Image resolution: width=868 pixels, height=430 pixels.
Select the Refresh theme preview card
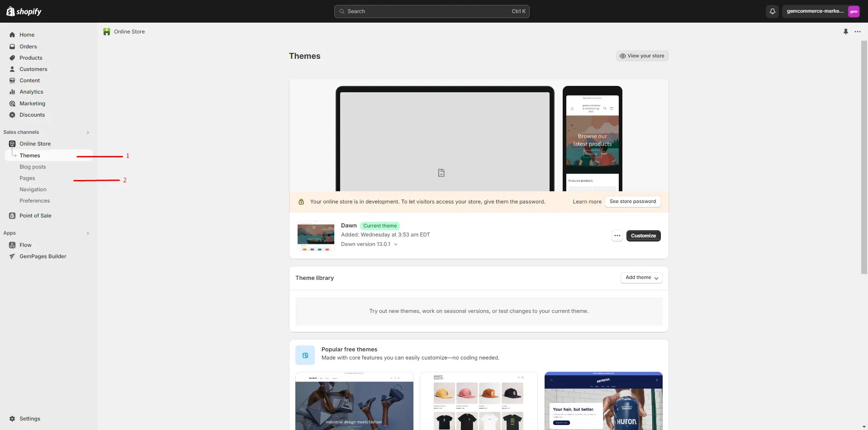point(603,401)
